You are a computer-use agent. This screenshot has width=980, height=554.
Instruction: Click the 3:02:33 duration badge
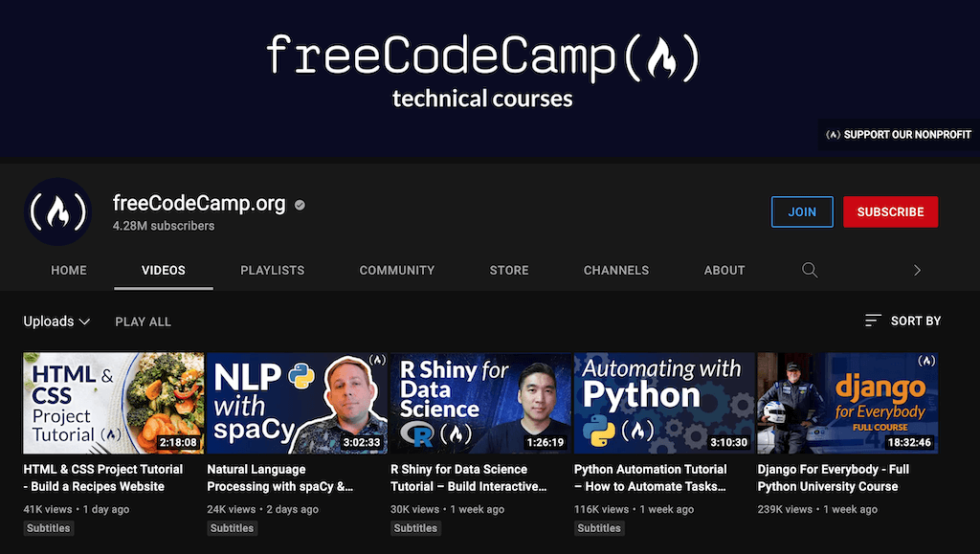(361, 442)
